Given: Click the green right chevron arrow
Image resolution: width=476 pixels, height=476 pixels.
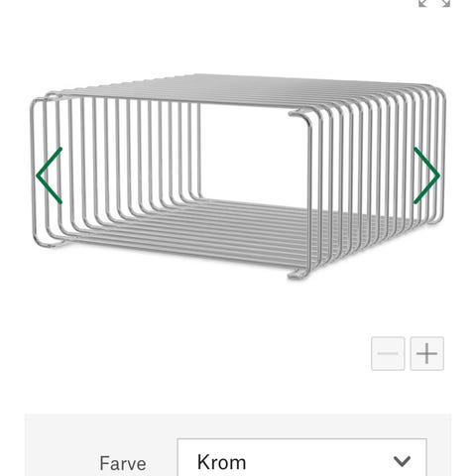Looking at the screenshot, I should (x=426, y=176).
